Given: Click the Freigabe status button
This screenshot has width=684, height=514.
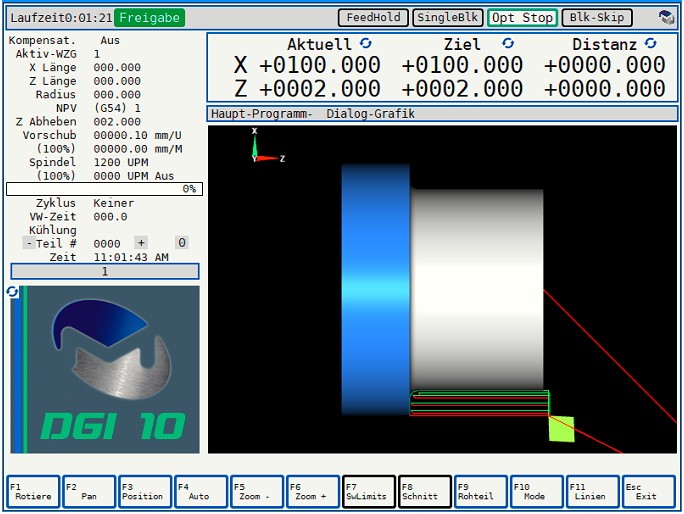Looking at the screenshot, I should [149, 18].
